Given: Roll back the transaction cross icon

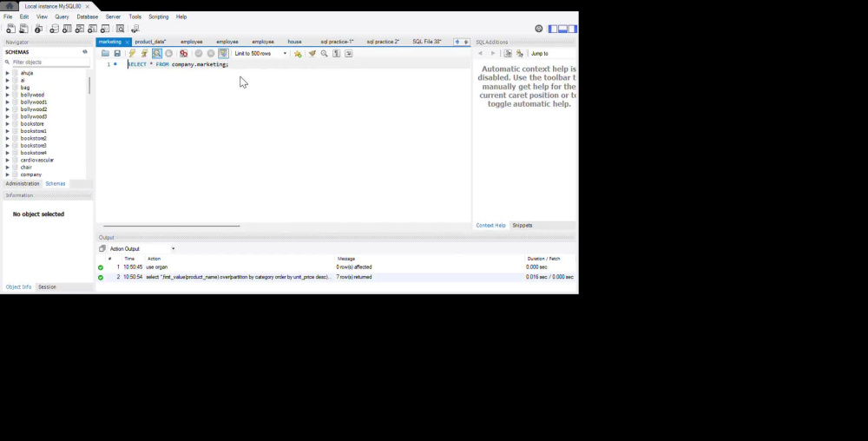Looking at the screenshot, I should click(211, 54).
